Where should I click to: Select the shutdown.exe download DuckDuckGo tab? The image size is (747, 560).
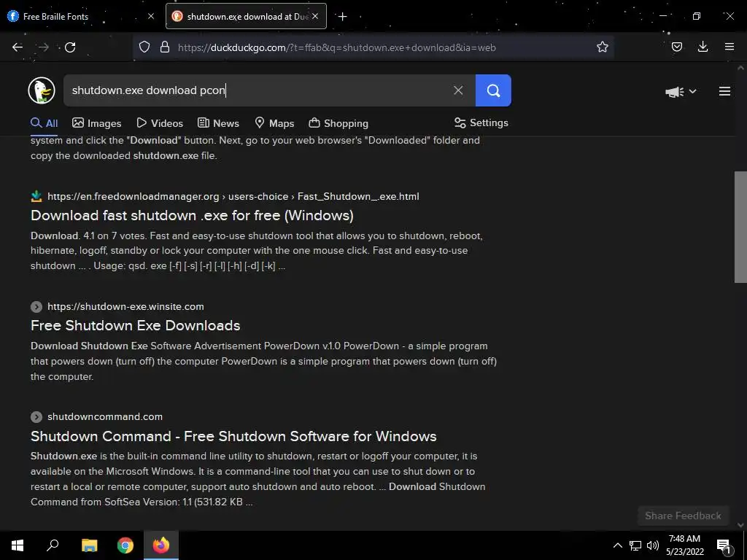click(x=246, y=16)
